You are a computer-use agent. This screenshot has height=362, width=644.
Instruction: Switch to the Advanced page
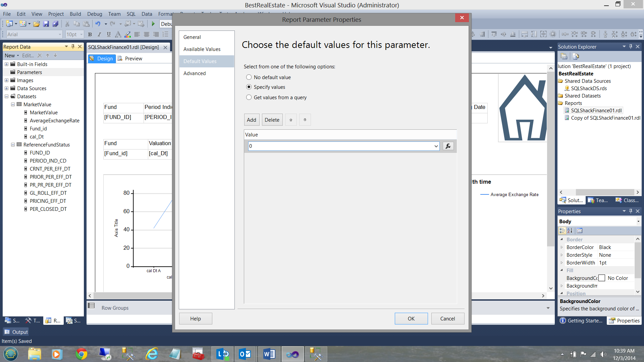[195, 73]
